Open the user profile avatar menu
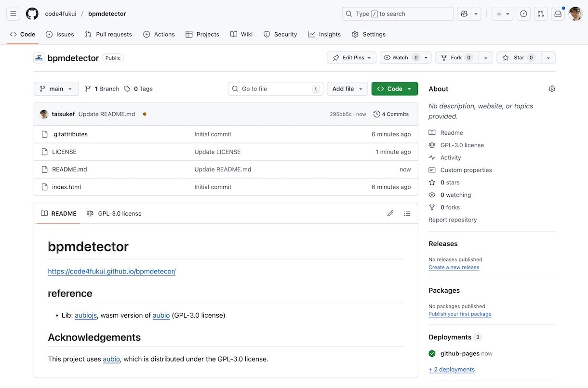This screenshot has height=388, width=588. 575,14
